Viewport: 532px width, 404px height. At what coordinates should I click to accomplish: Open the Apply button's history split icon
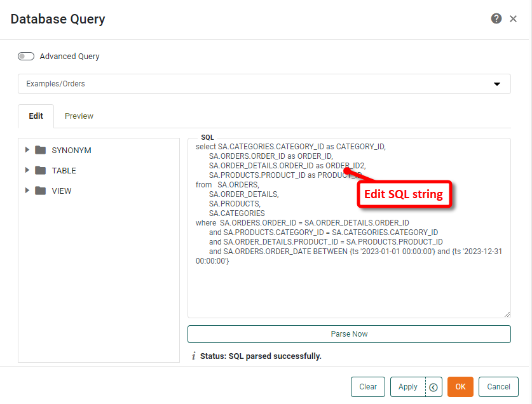pos(433,386)
